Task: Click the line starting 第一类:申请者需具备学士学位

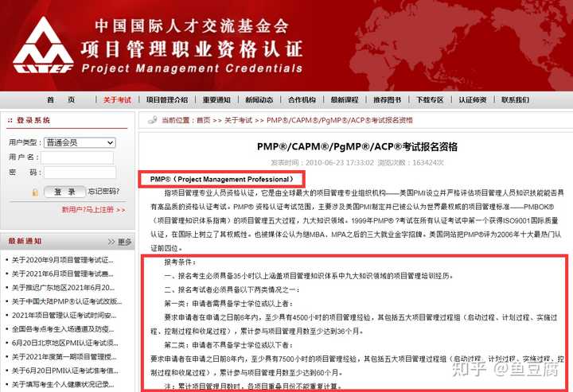Action: click(228, 304)
